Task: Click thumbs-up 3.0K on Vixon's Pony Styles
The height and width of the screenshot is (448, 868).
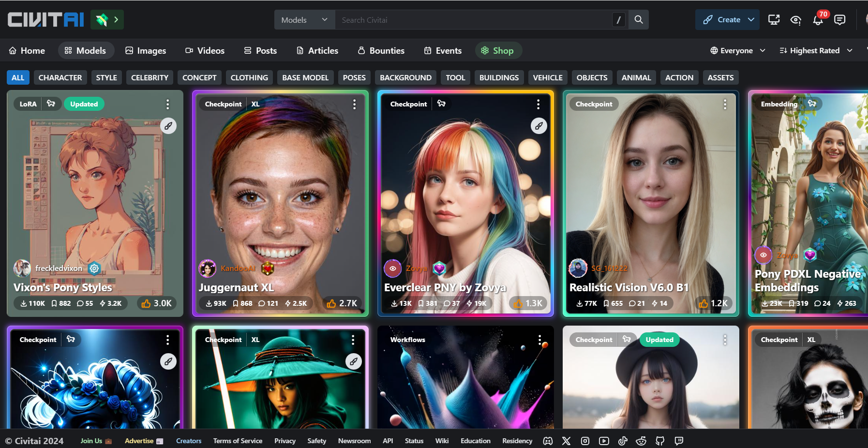Action: (x=157, y=303)
